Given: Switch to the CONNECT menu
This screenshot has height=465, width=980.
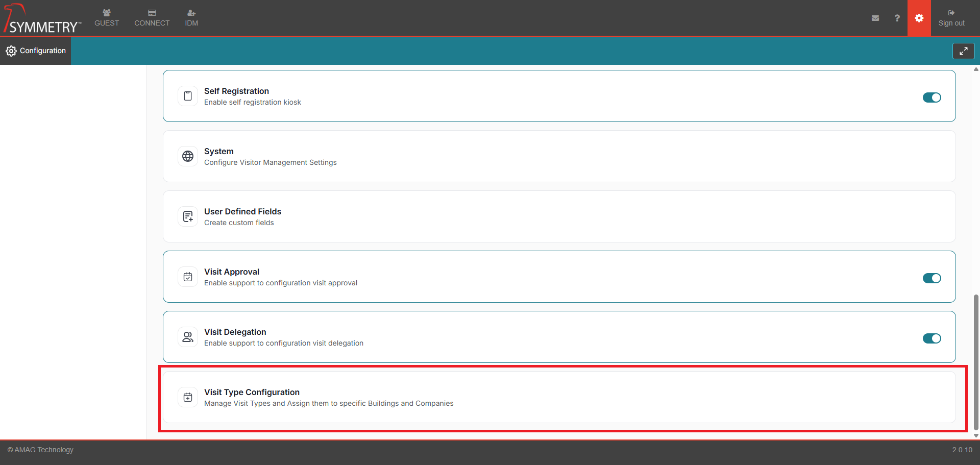Looking at the screenshot, I should [152, 18].
